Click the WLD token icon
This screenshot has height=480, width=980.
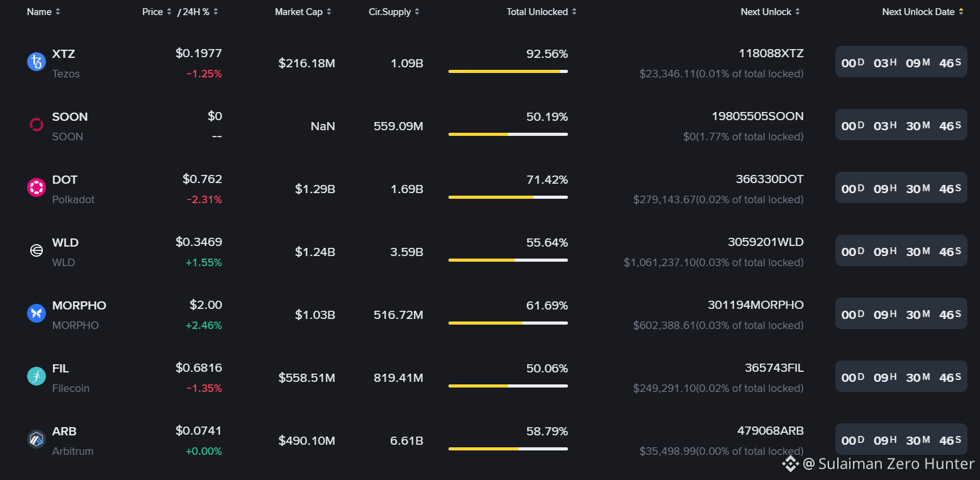[x=36, y=250]
